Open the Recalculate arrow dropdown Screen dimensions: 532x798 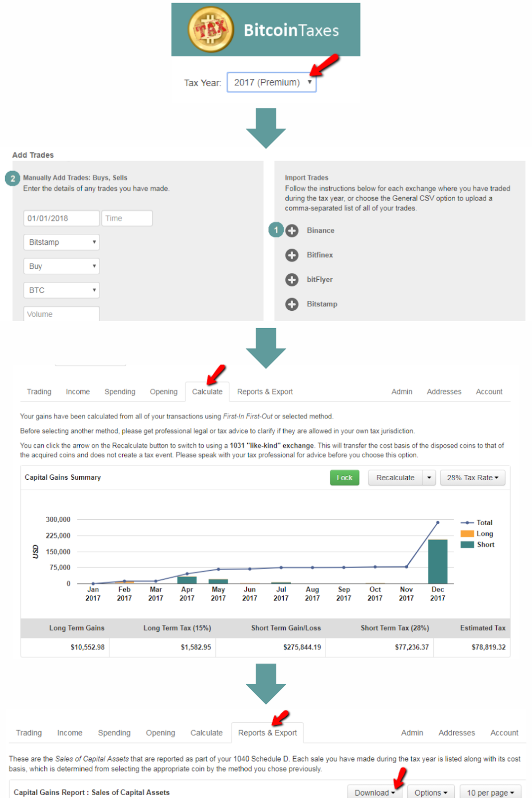(x=429, y=478)
